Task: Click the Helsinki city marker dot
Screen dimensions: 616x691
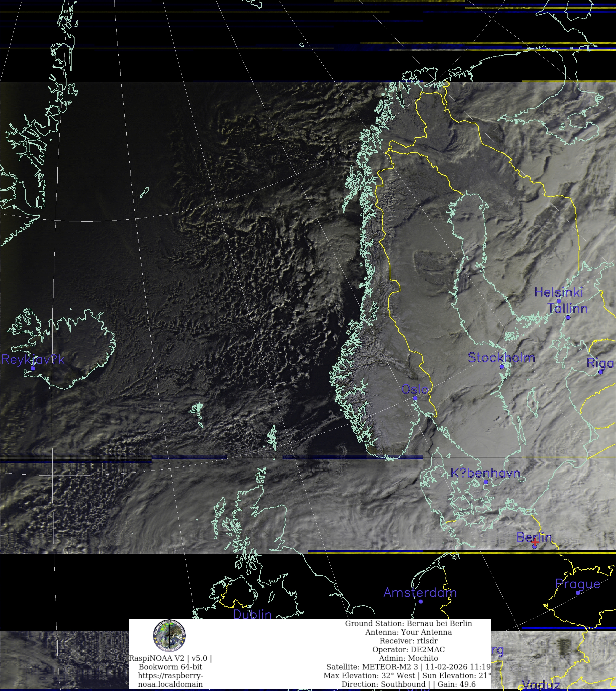Action: (559, 301)
